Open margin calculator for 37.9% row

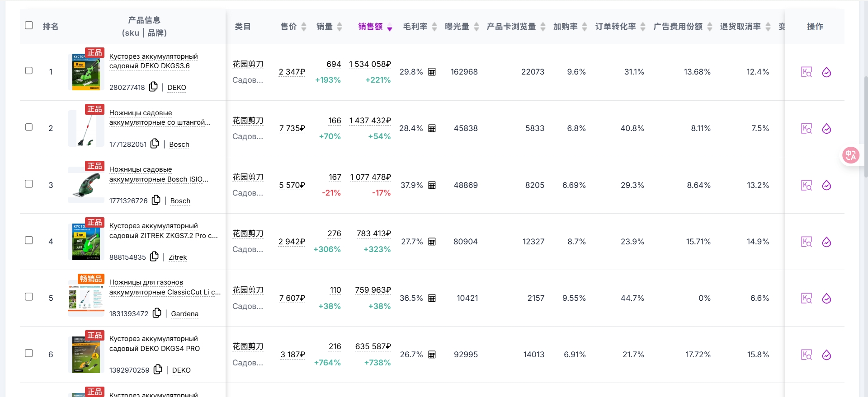[432, 185]
